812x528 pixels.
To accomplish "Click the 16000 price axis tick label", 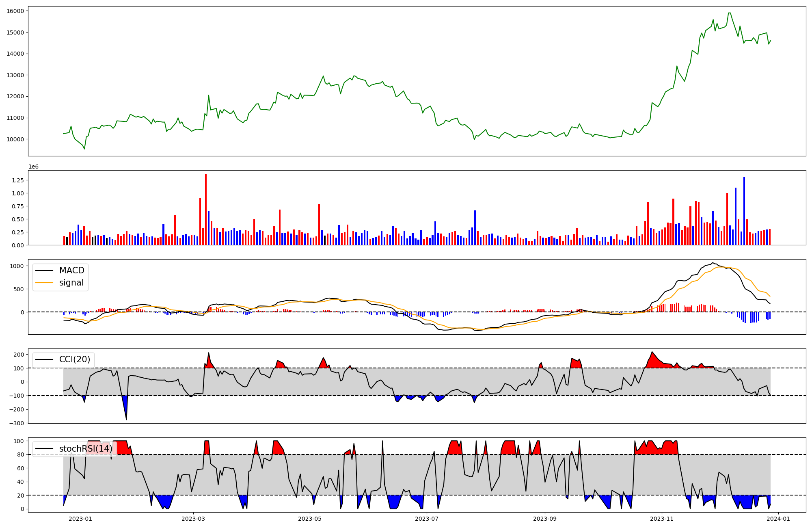I will 15,11.
